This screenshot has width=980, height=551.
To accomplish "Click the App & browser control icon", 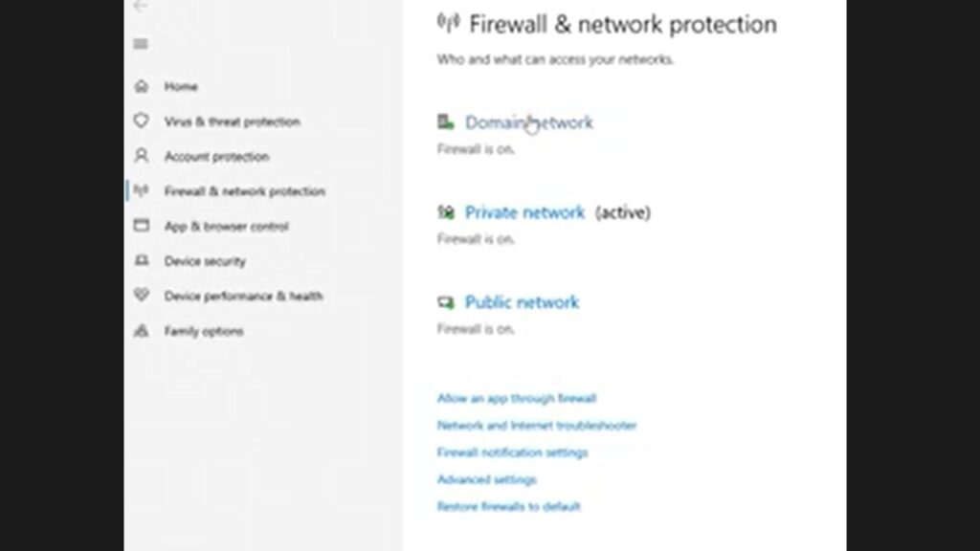I will point(142,226).
